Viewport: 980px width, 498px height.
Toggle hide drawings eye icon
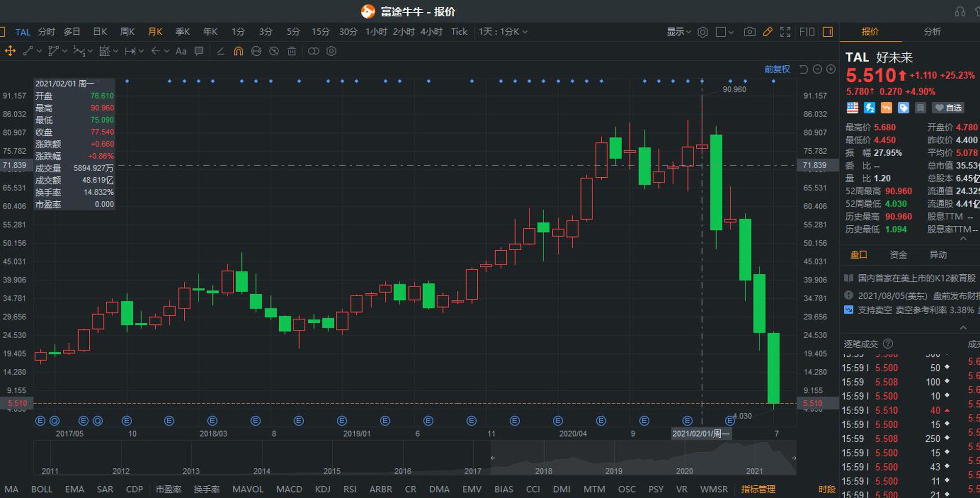click(x=274, y=51)
